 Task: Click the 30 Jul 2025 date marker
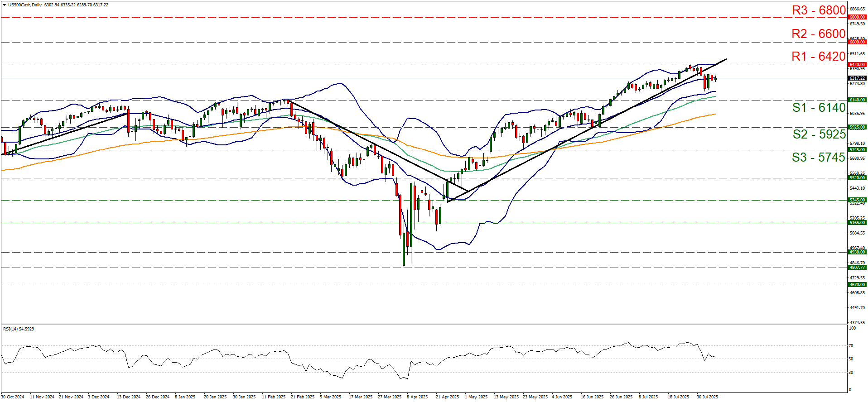tap(707, 397)
